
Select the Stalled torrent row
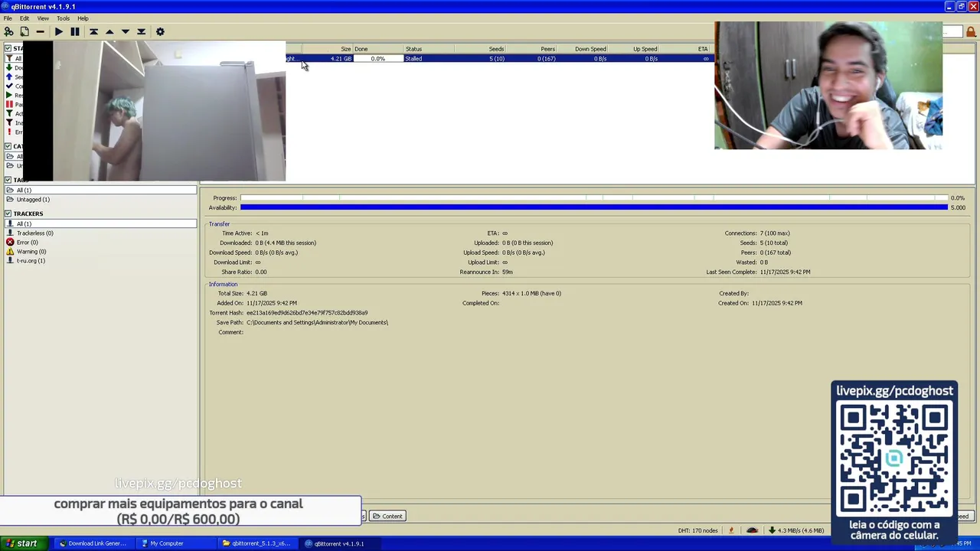click(499, 59)
